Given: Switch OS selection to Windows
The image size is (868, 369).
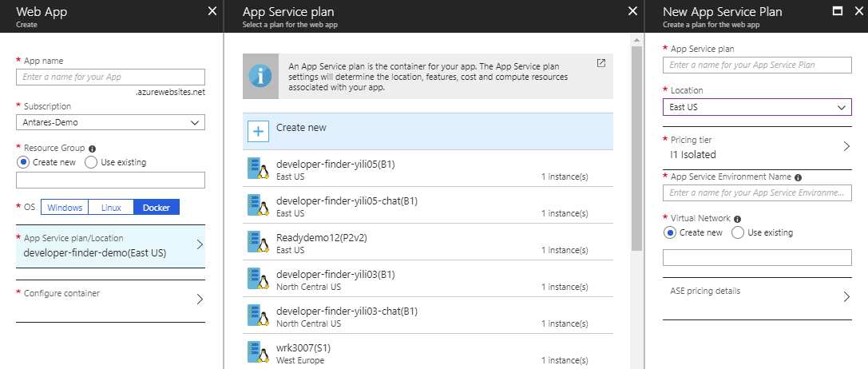Looking at the screenshot, I should tap(65, 208).
